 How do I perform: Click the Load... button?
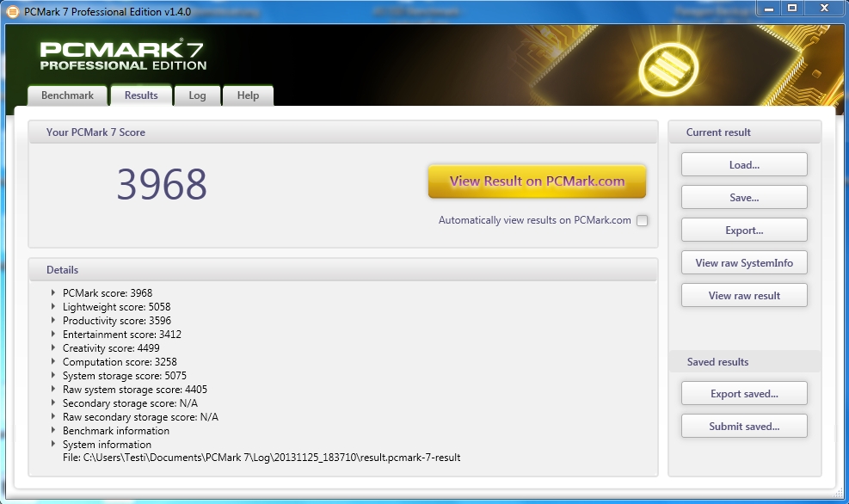point(744,164)
